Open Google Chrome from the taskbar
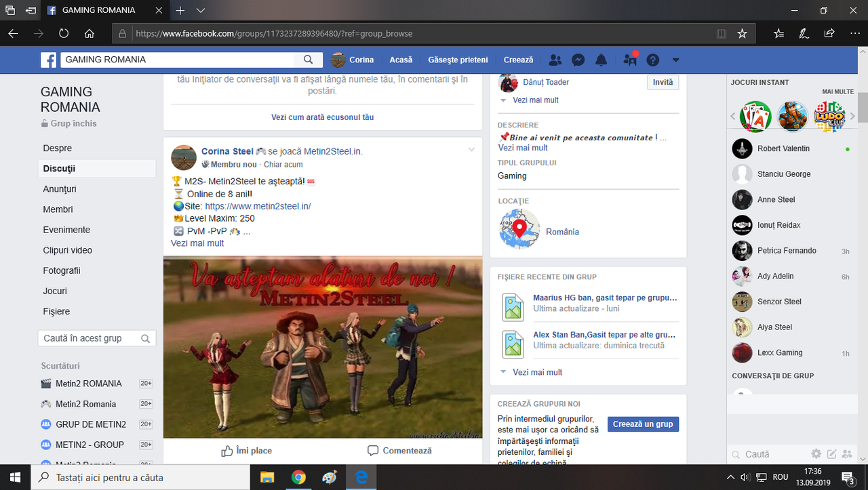 point(298,477)
